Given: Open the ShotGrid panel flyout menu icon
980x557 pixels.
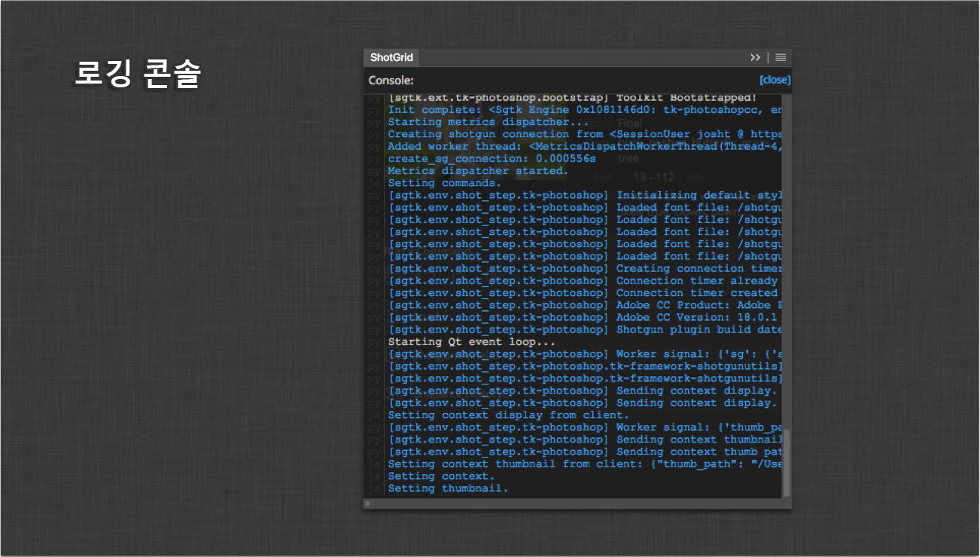Looking at the screenshot, I should [x=781, y=58].
